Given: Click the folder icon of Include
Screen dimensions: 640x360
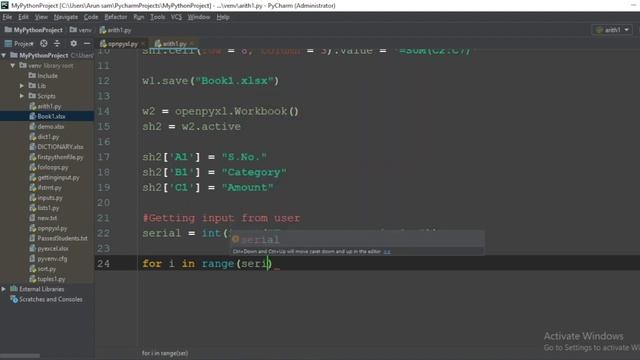Looking at the screenshot, I should click(32, 76).
